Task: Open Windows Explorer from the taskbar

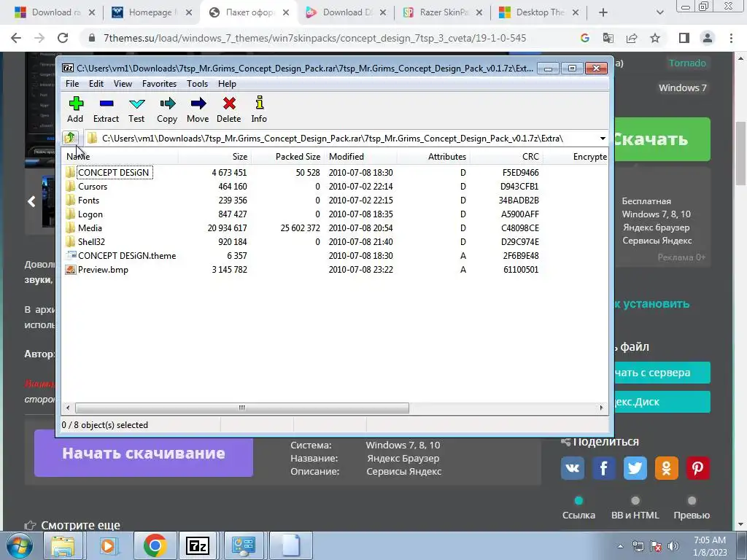Action: [63, 545]
